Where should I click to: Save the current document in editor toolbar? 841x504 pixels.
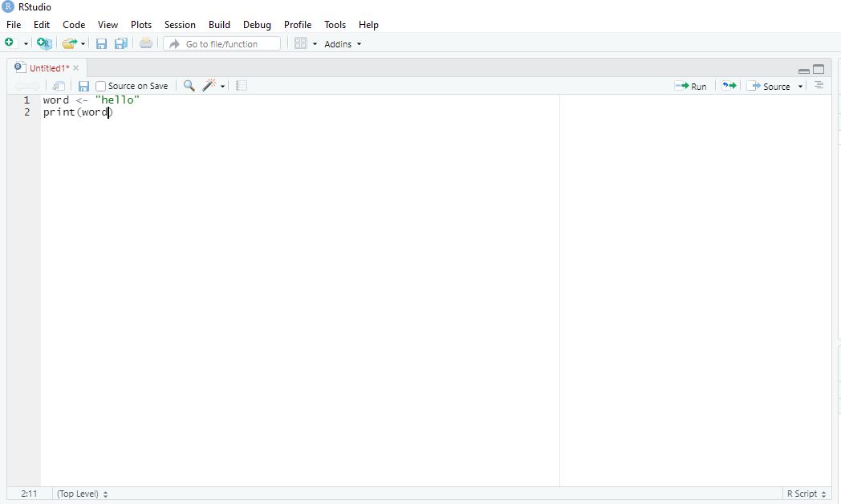pyautogui.click(x=83, y=86)
